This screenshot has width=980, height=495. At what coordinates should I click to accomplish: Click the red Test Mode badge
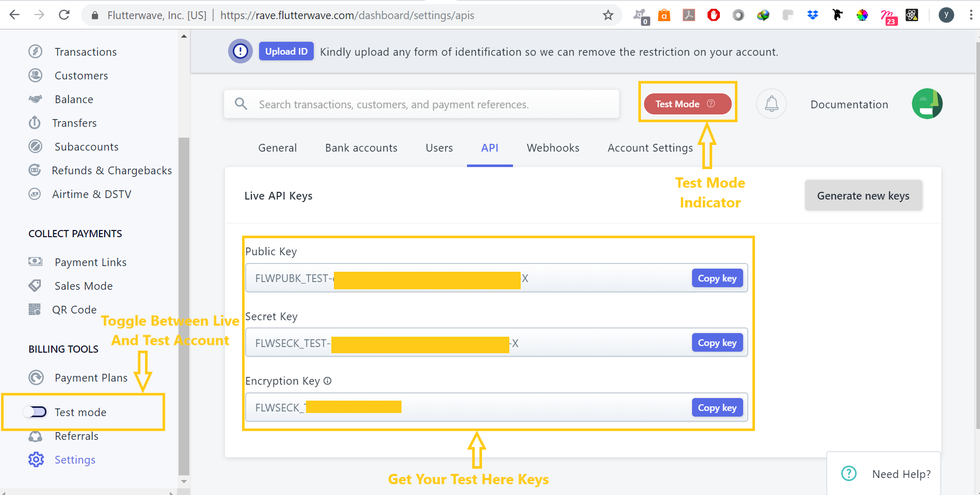(687, 104)
